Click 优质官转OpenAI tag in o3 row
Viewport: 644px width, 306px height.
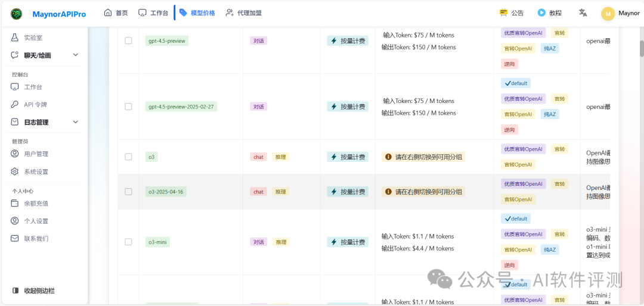(x=524, y=149)
